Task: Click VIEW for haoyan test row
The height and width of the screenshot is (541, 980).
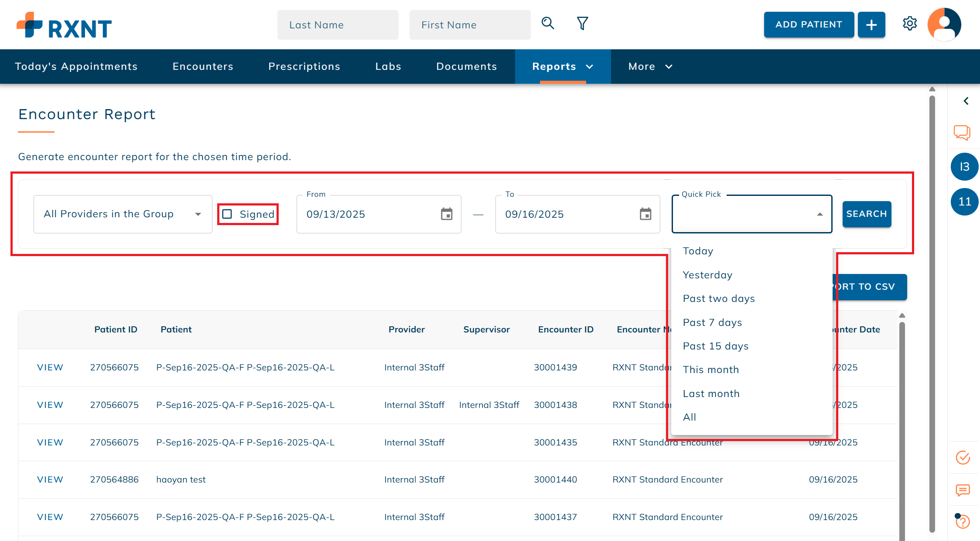Action: pyautogui.click(x=50, y=479)
